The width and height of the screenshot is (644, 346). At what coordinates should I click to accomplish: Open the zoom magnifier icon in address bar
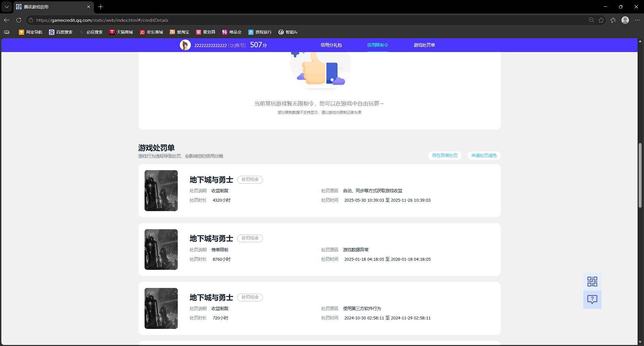click(591, 20)
